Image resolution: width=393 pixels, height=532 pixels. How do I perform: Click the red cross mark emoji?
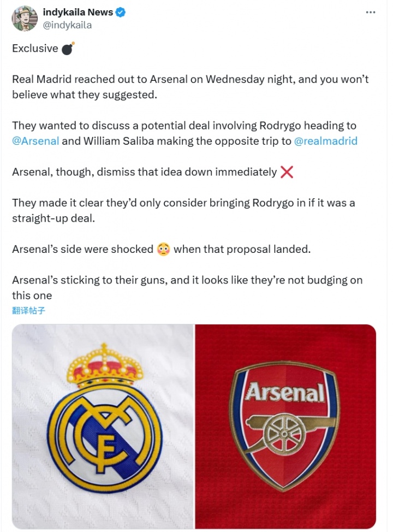(x=287, y=173)
